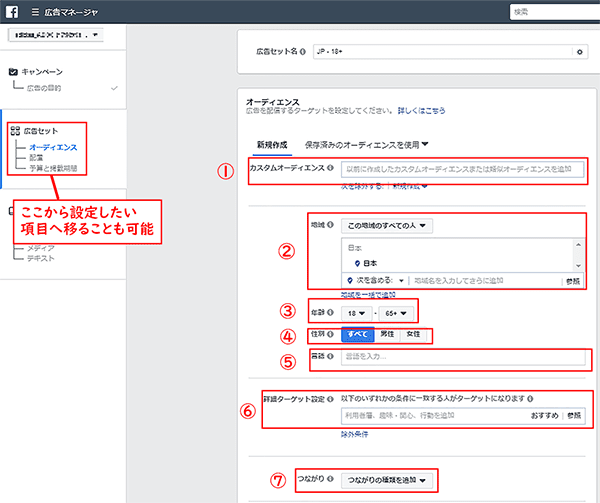Click おすすめ in detailed targeting field

coord(545,416)
